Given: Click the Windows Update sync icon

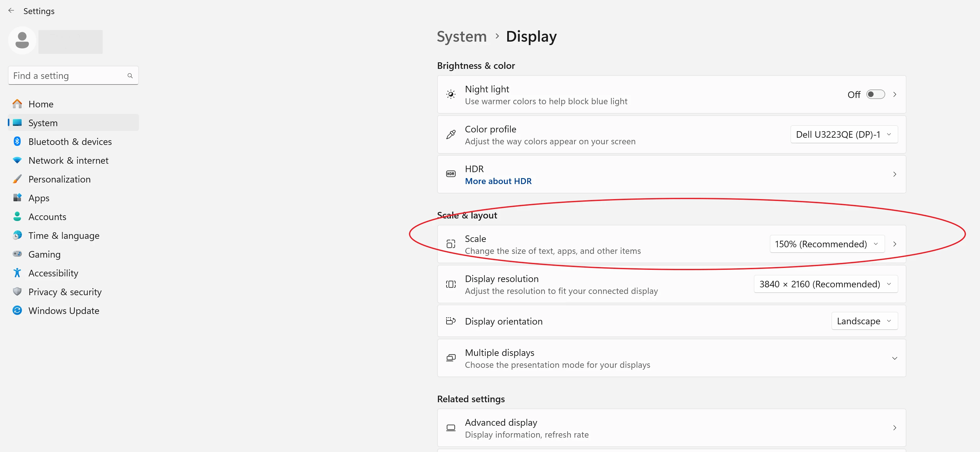Looking at the screenshot, I should coord(17,311).
